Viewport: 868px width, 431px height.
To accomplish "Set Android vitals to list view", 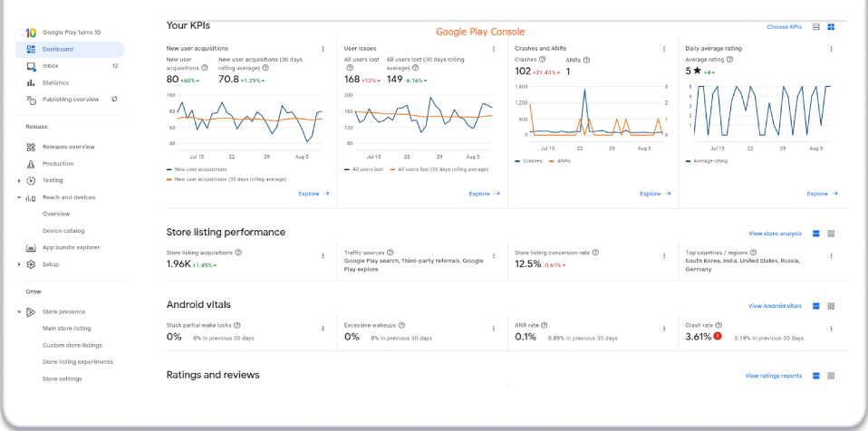I will pyautogui.click(x=815, y=306).
